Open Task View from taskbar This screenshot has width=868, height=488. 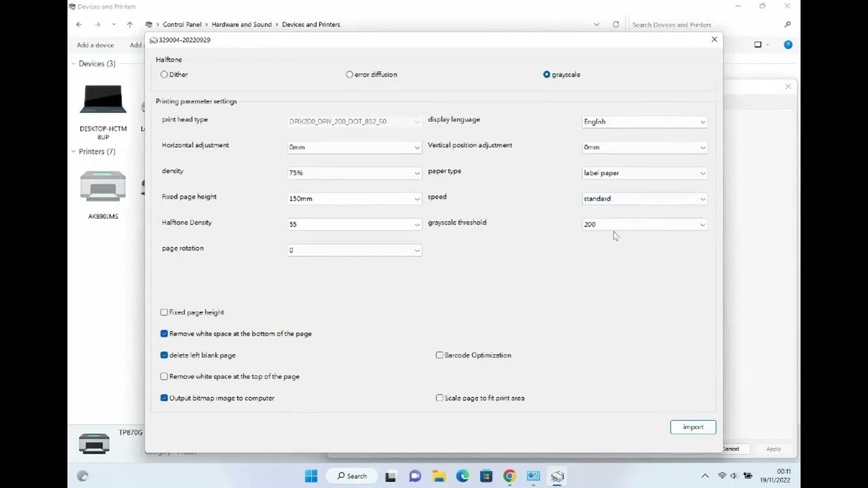(391, 476)
